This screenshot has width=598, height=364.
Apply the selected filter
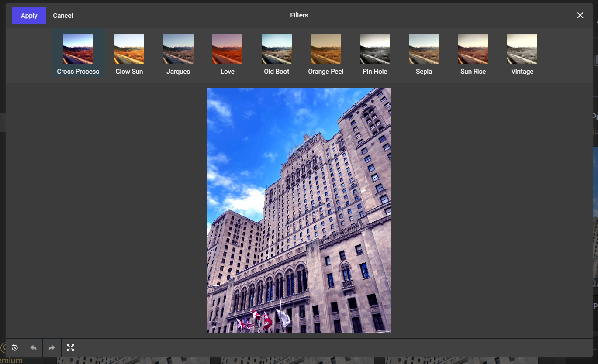coord(29,16)
